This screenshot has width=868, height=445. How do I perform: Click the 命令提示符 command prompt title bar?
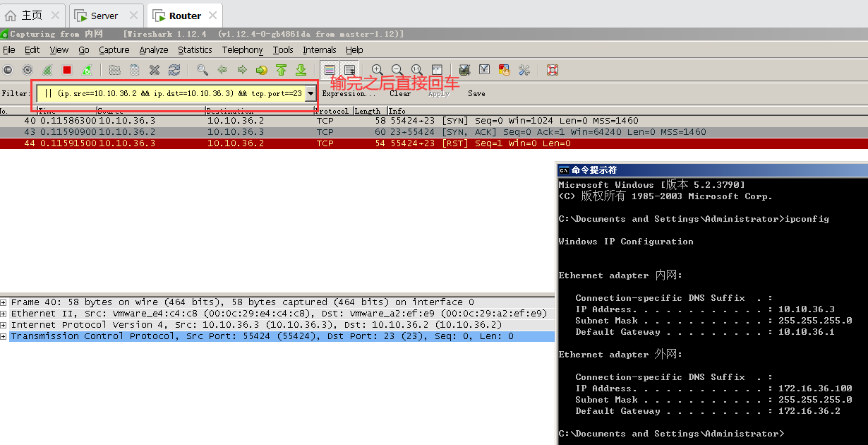tap(713, 170)
